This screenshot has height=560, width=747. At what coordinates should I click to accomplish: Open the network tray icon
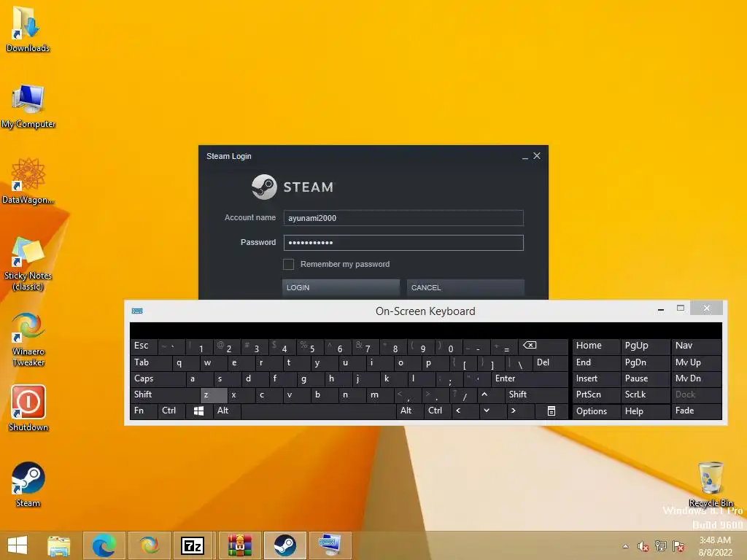(x=661, y=546)
